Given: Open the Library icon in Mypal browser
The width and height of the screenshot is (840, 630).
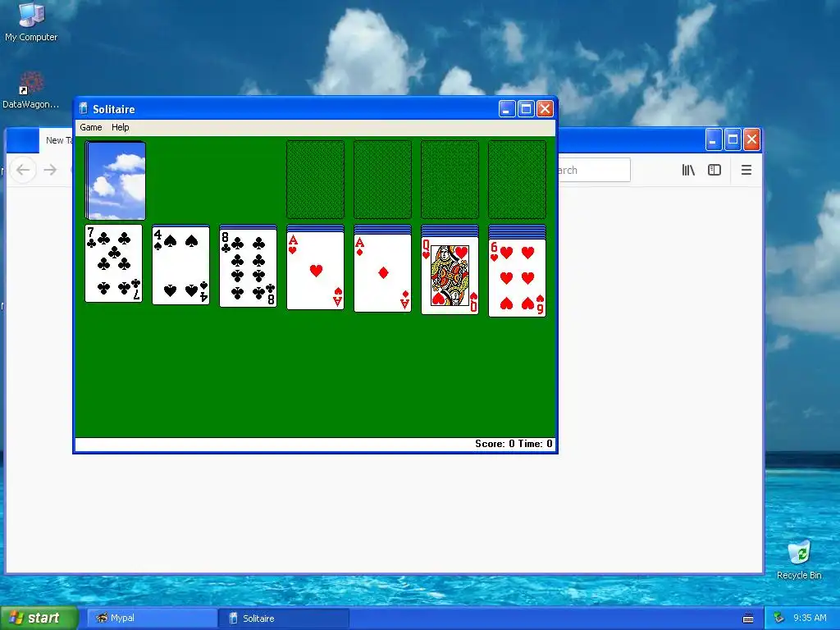Looking at the screenshot, I should pos(688,170).
